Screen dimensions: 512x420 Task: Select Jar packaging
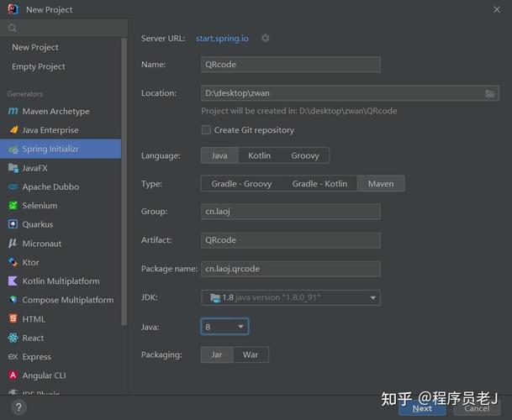pos(217,354)
